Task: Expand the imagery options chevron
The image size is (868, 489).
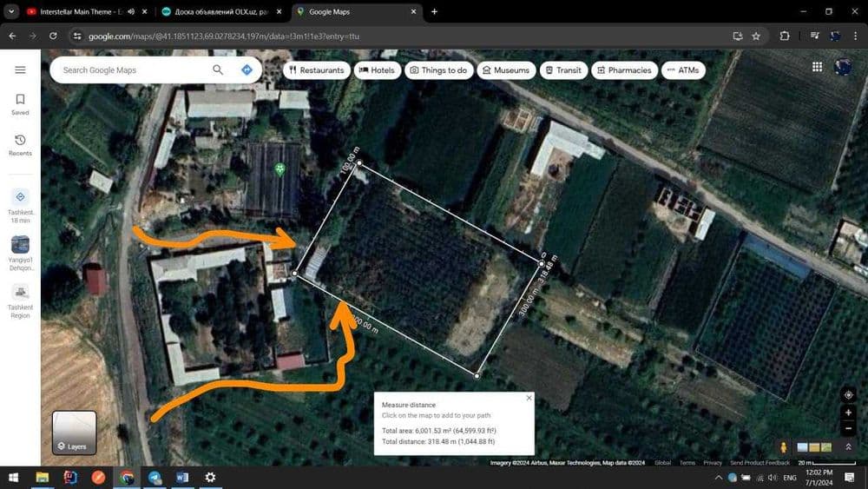Action: tap(848, 446)
